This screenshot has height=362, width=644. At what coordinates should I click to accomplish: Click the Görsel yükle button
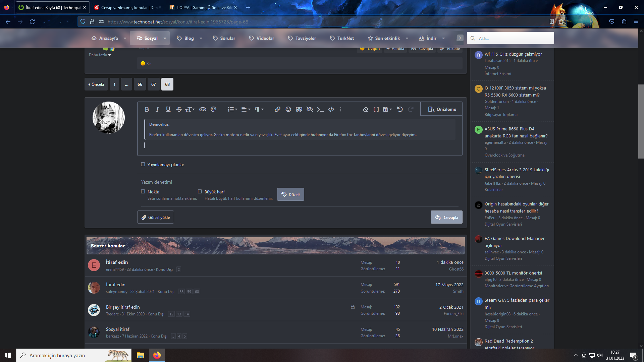[156, 217]
